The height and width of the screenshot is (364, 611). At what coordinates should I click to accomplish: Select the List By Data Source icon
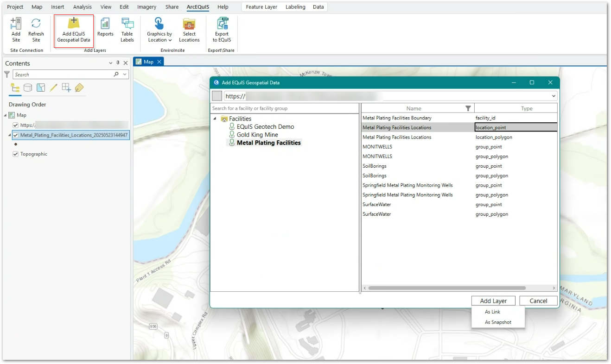[28, 88]
